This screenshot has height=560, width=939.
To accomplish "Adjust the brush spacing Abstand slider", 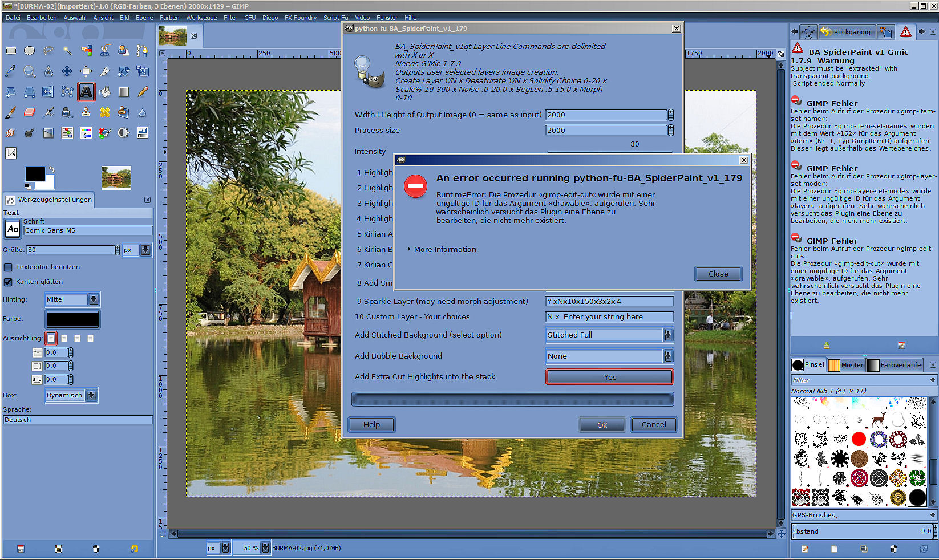I will point(864,531).
